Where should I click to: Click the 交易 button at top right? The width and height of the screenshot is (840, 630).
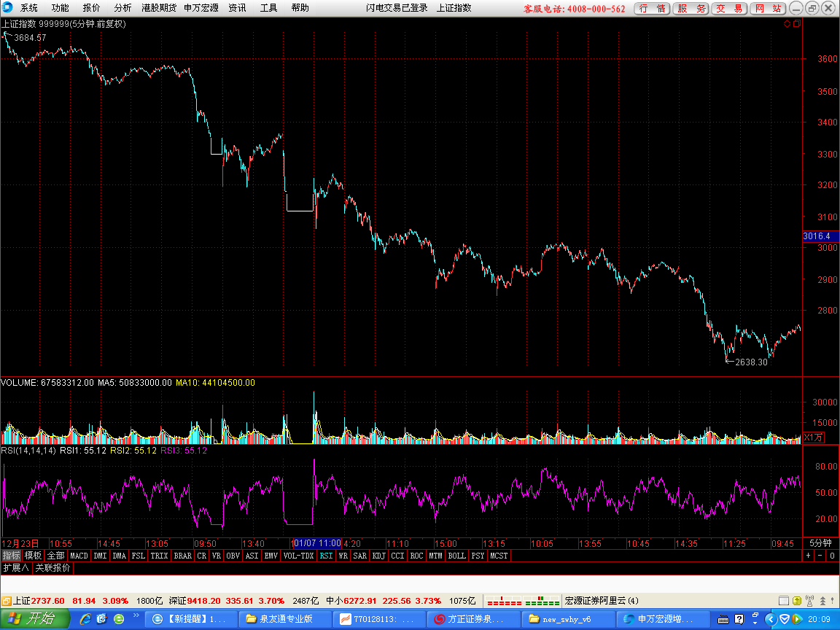[730, 9]
